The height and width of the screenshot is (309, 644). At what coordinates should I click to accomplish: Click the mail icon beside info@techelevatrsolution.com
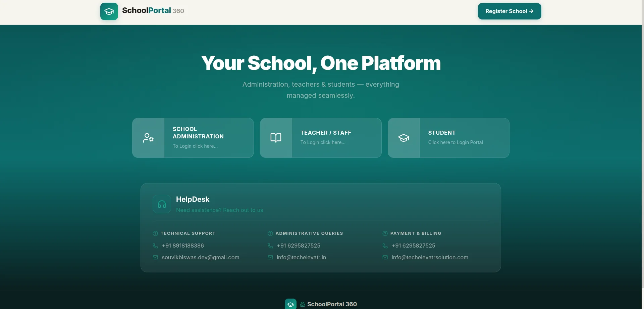click(385, 258)
